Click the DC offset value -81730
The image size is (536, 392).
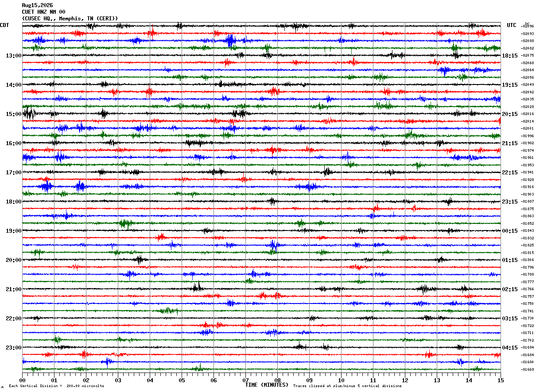point(528,318)
